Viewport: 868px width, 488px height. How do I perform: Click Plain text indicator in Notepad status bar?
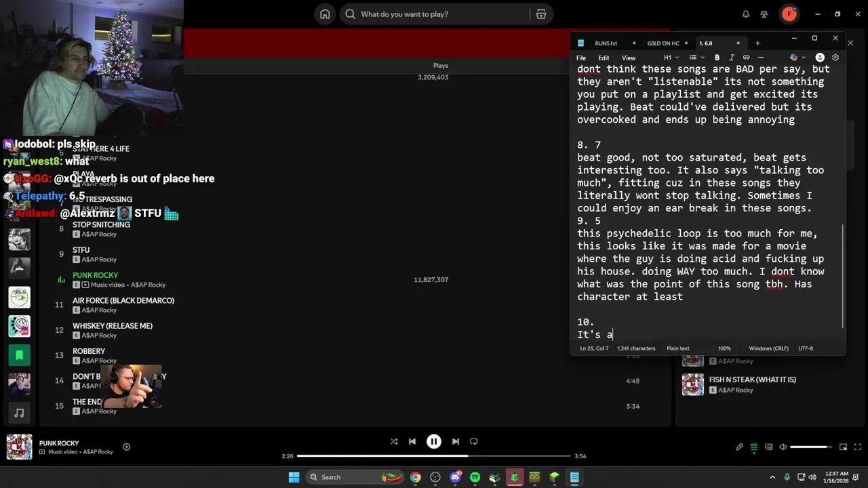pos(678,348)
